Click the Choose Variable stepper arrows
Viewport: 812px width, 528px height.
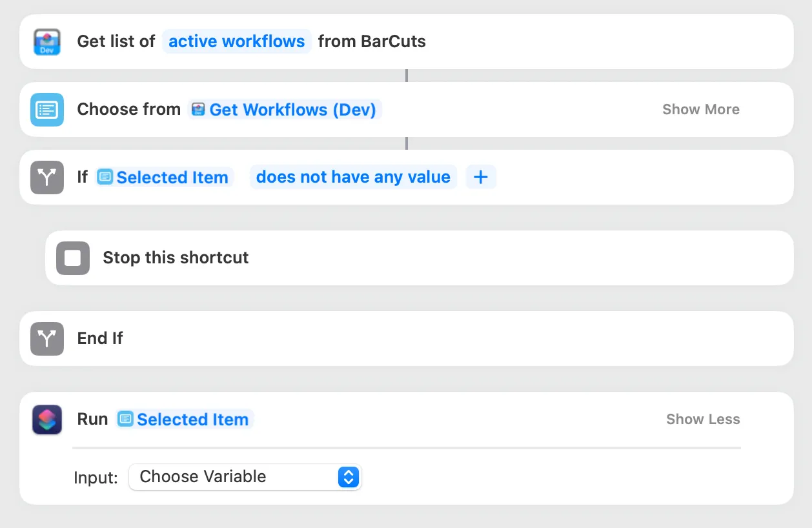point(348,477)
